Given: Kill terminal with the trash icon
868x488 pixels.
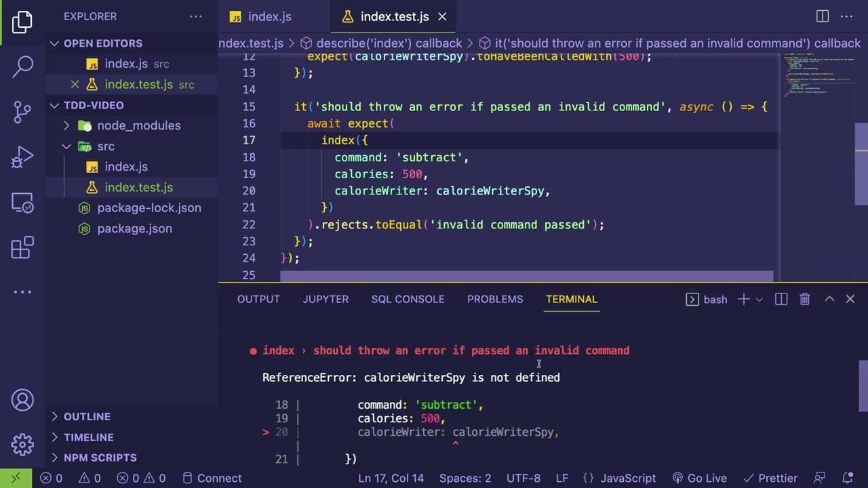Looking at the screenshot, I should 805,299.
